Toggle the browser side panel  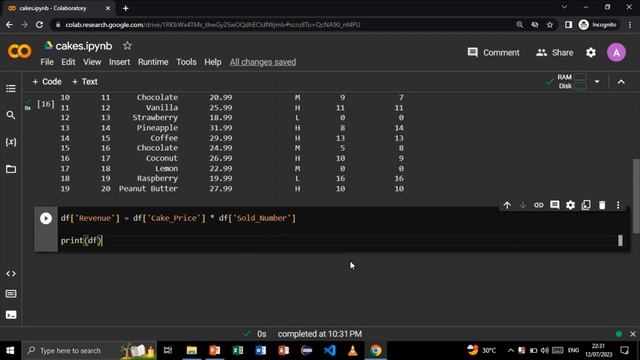[x=568, y=25]
